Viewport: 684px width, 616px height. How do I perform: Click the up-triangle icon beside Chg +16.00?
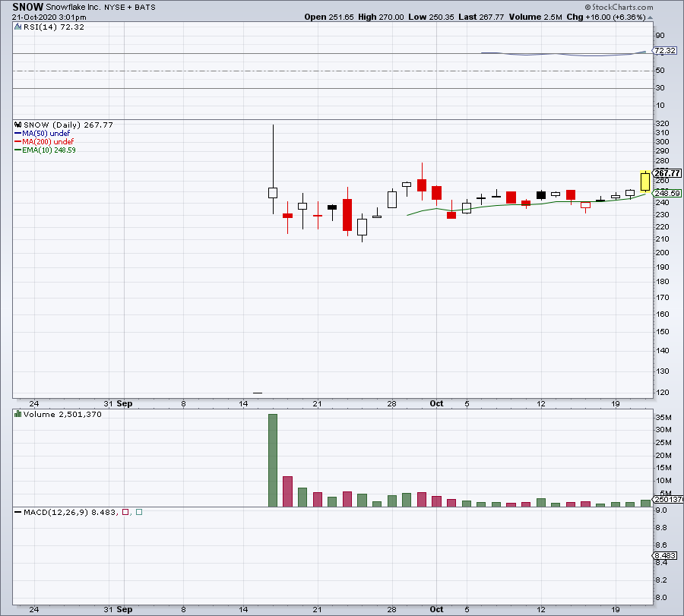coord(650,17)
